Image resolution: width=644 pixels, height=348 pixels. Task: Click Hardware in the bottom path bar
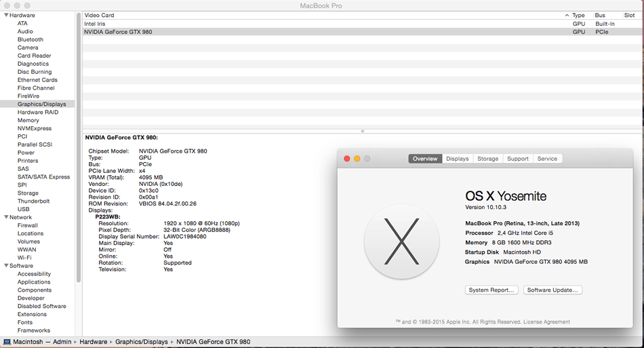click(x=94, y=342)
